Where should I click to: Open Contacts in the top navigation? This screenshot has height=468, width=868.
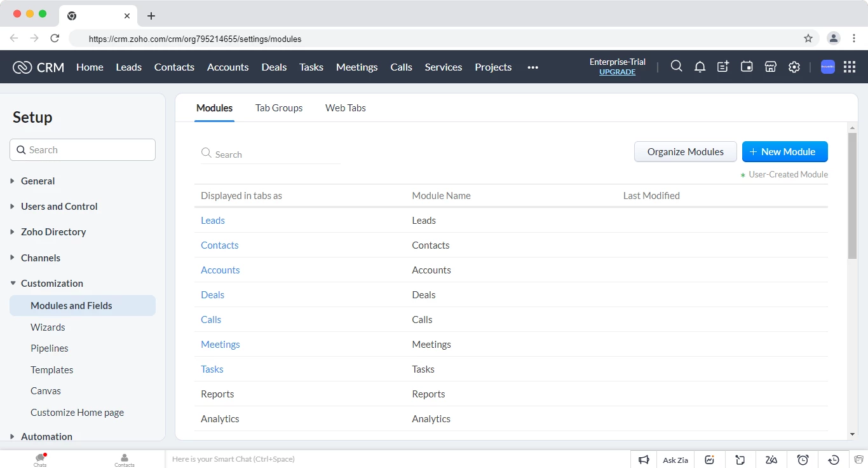click(174, 67)
